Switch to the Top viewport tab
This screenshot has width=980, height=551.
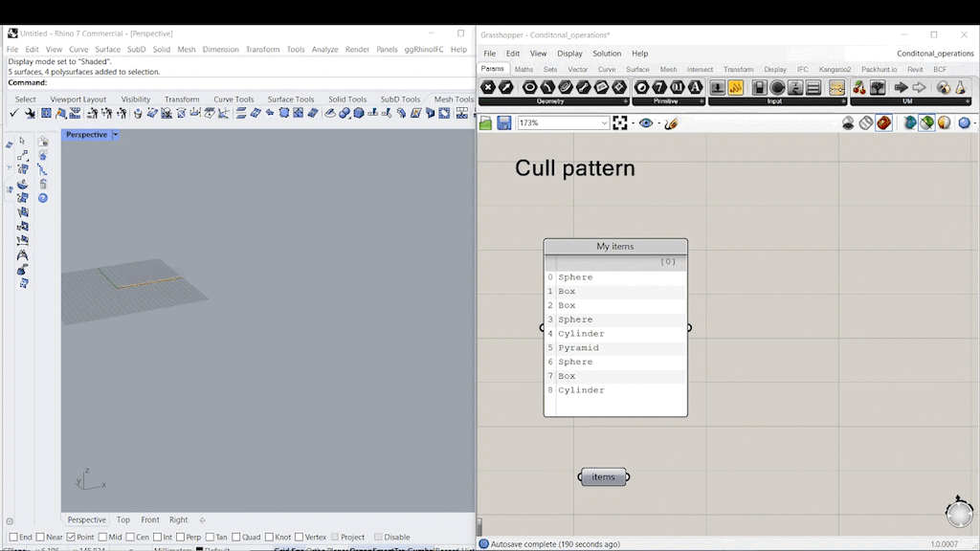point(123,519)
